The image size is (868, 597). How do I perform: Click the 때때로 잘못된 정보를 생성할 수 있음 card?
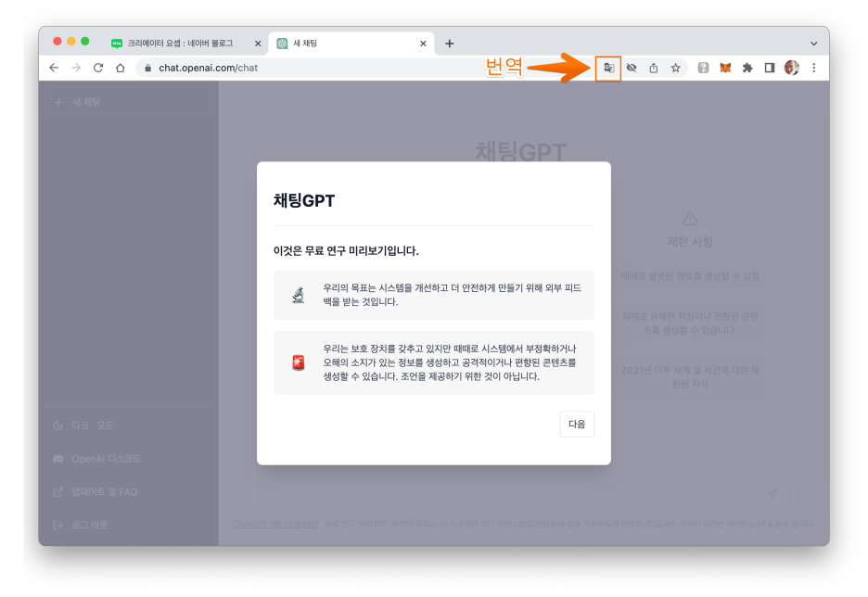point(690,276)
